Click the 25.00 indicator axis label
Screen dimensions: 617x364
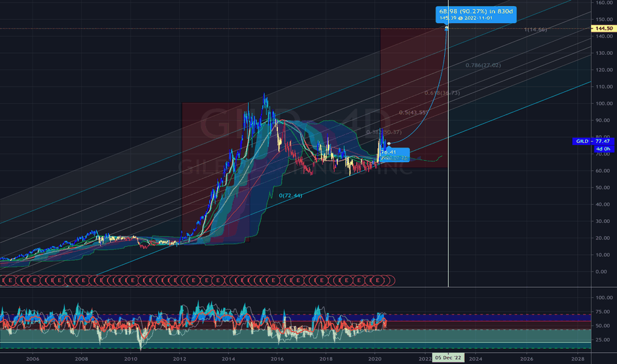[x=602, y=340]
